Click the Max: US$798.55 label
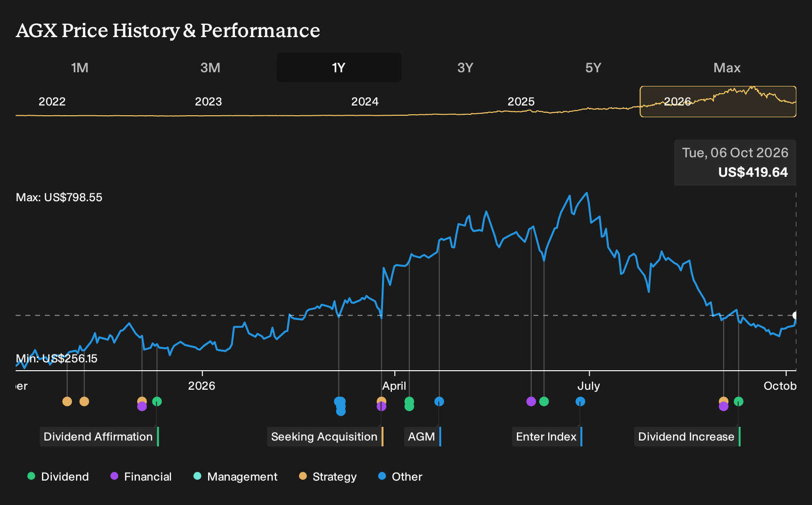812x505 pixels. pyautogui.click(x=59, y=197)
